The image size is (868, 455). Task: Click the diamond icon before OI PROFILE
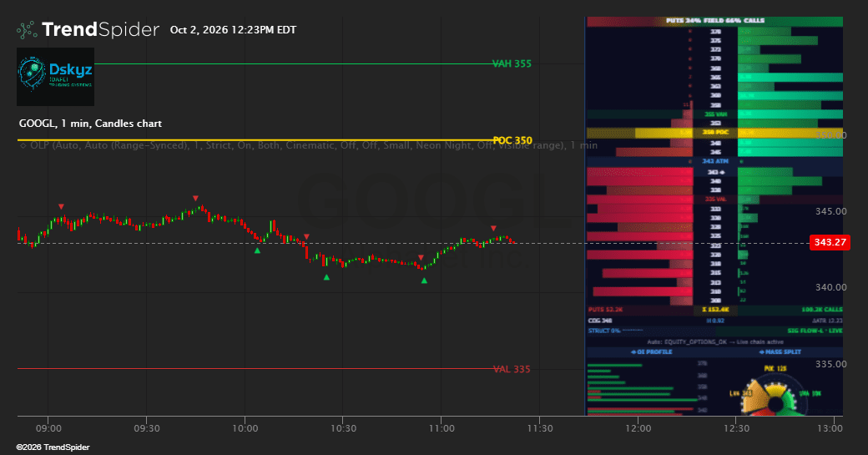point(633,352)
